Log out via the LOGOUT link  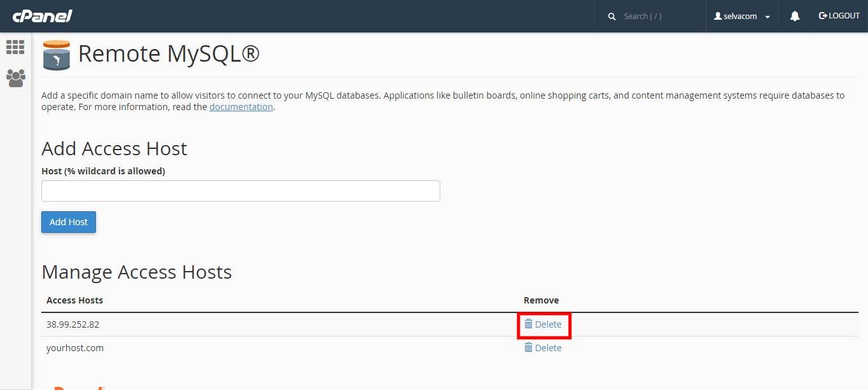pos(839,16)
